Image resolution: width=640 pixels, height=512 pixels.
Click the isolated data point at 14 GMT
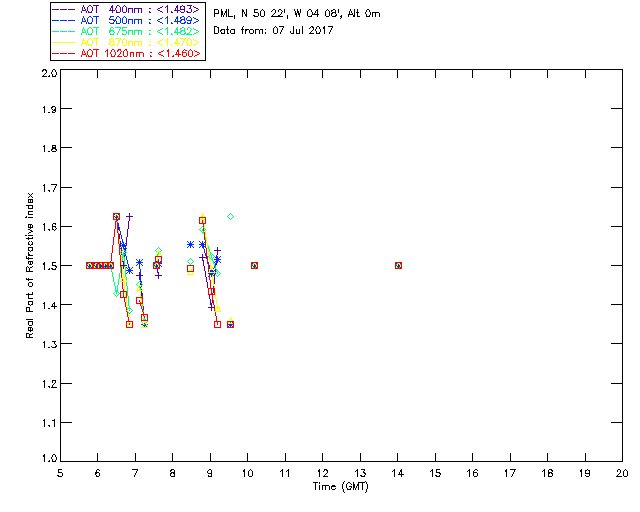pyautogui.click(x=399, y=265)
